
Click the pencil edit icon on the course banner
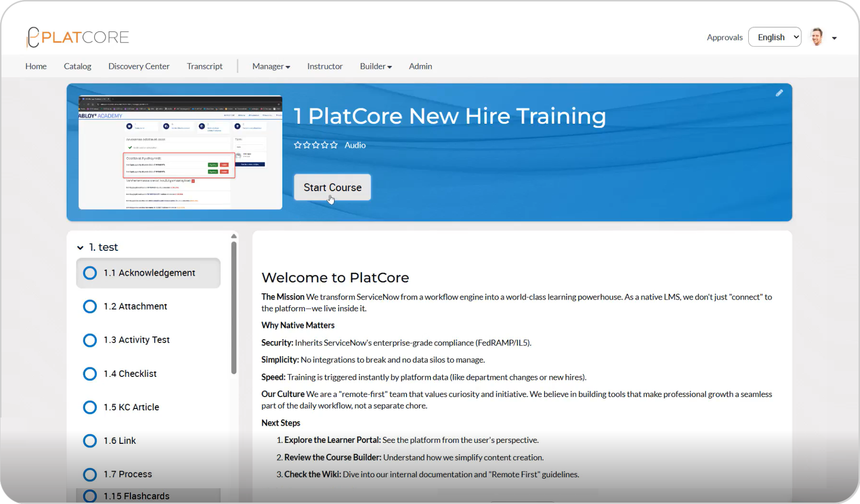tap(779, 93)
